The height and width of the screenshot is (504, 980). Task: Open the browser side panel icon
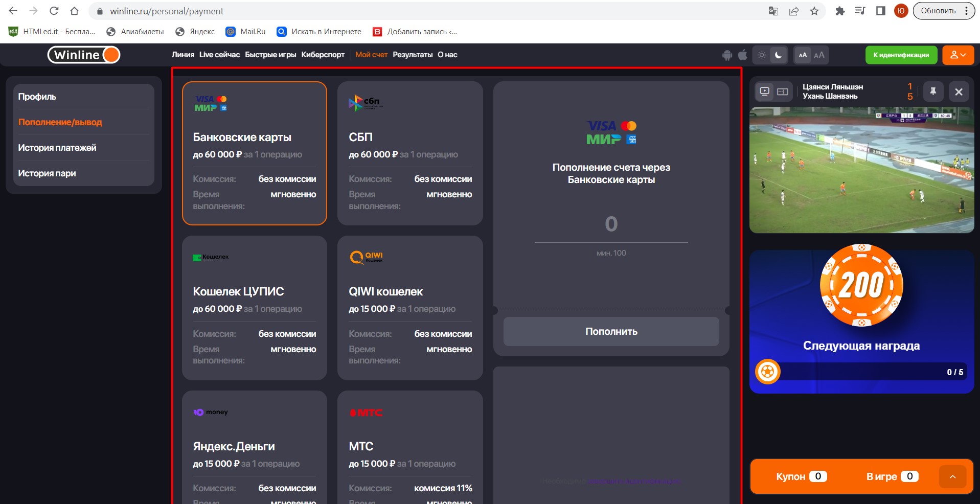tap(880, 11)
